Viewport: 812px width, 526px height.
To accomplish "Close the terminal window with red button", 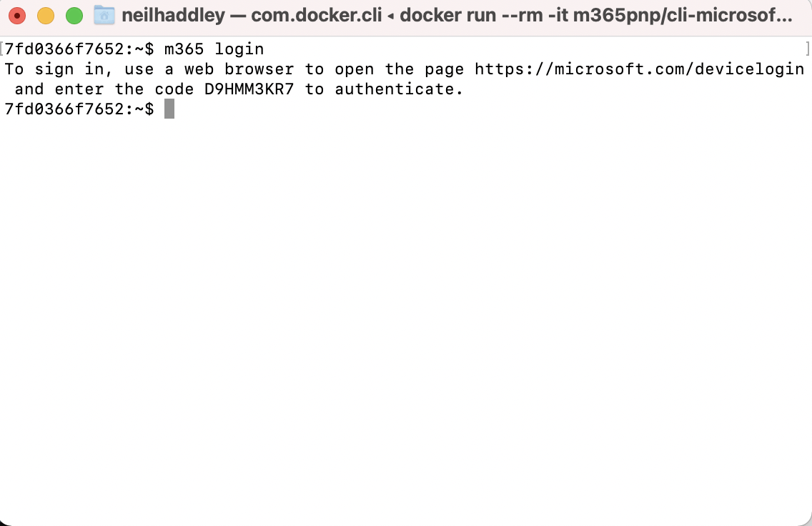I will click(x=16, y=15).
